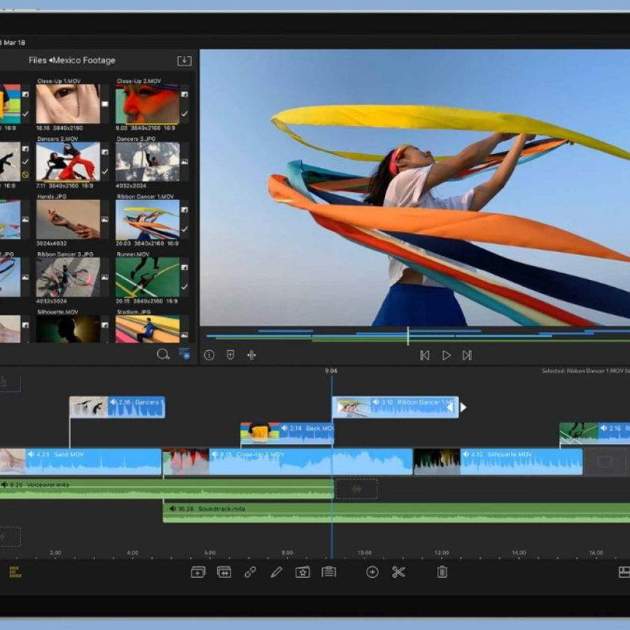The height and width of the screenshot is (630, 630).
Task: Click the circled plus add icon
Action: point(372,572)
